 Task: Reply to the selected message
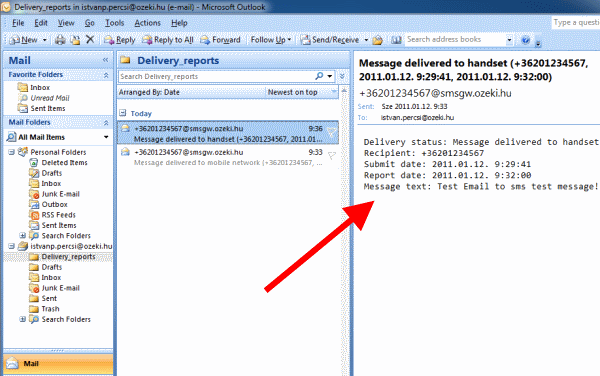(x=119, y=40)
